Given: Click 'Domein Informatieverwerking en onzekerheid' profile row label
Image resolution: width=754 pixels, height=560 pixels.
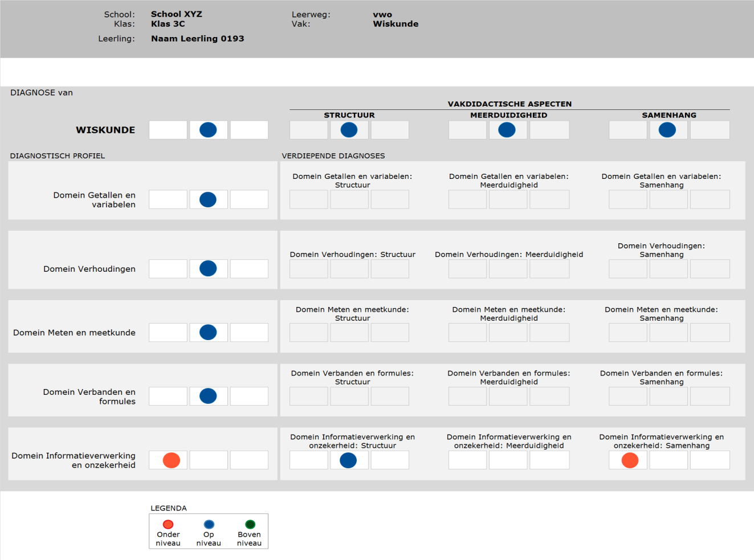Looking at the screenshot, I should (x=74, y=460).
